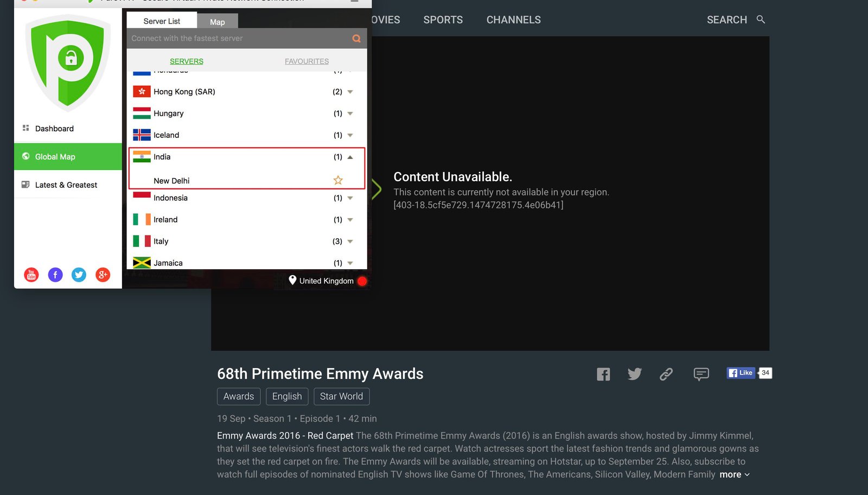Click the green chevron beside the video player
The image size is (868, 495).
(376, 189)
